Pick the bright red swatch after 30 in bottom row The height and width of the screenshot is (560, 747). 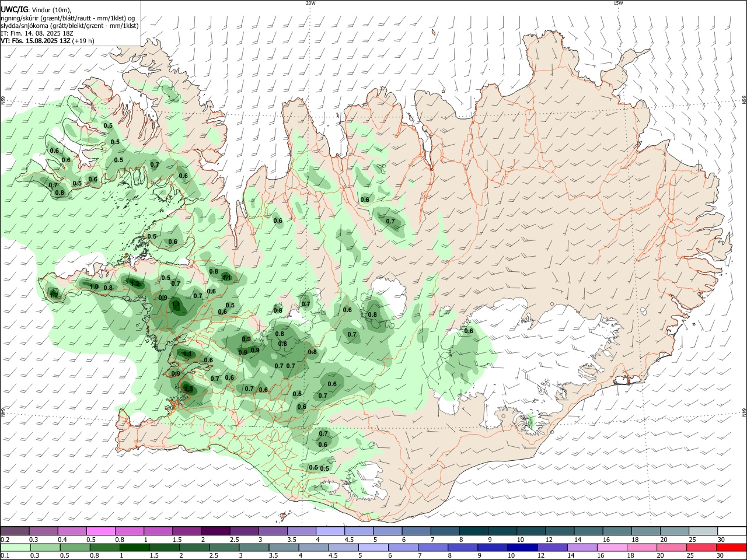731,547
